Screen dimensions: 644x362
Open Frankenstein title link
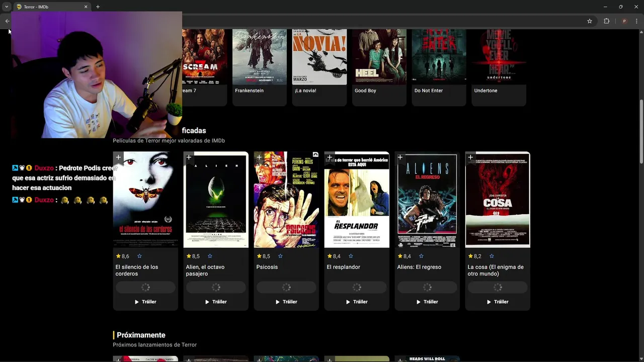click(249, 90)
